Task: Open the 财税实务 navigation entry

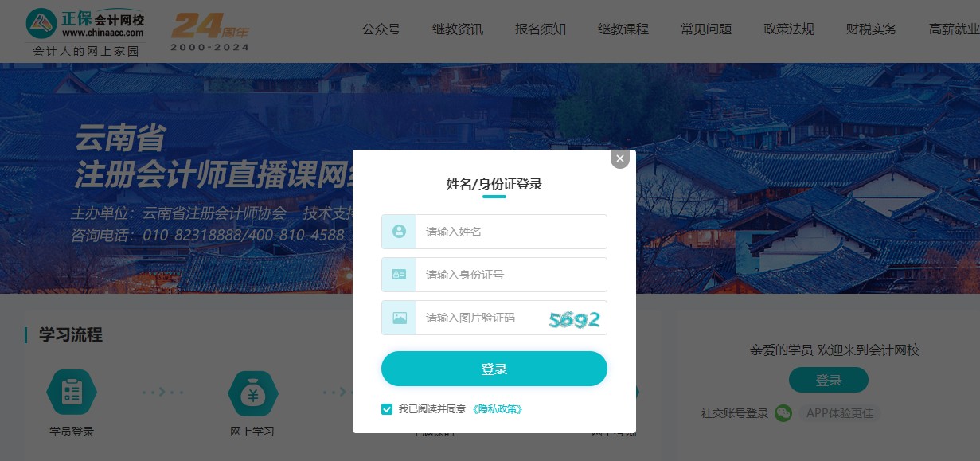Action: (x=871, y=29)
